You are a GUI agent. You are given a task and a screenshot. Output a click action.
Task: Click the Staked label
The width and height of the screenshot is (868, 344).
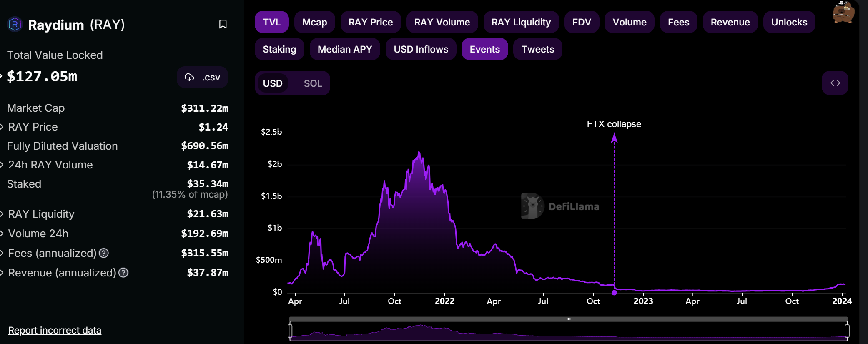(24, 184)
